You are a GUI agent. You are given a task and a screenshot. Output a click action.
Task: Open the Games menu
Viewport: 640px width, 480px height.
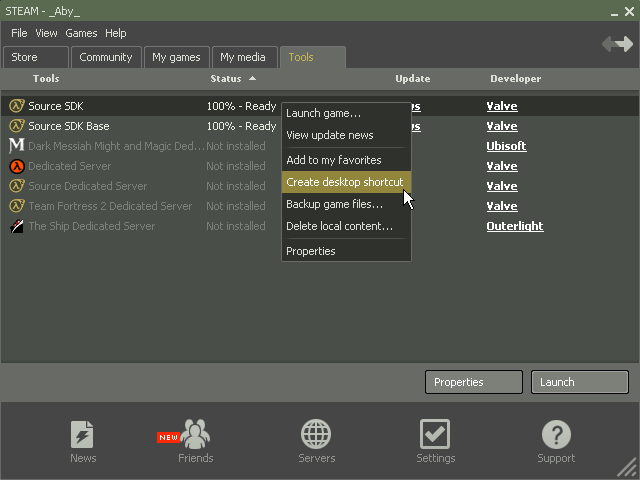point(81,33)
